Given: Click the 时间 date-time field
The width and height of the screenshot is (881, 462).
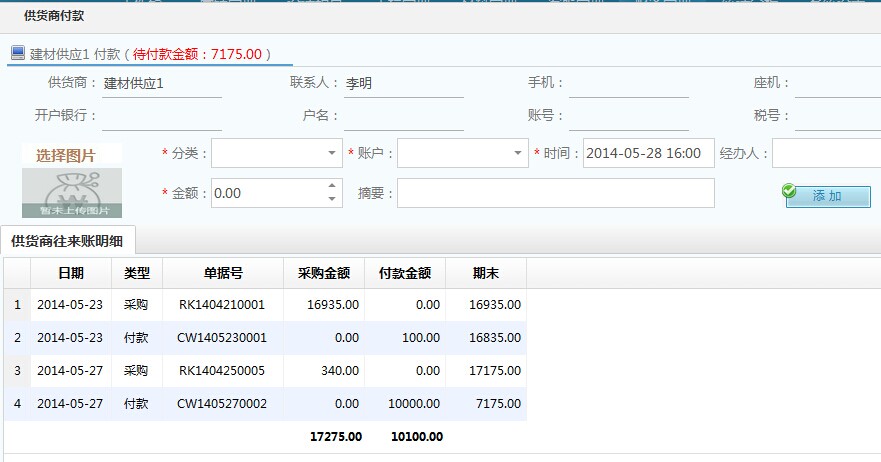Looking at the screenshot, I should click(x=647, y=153).
